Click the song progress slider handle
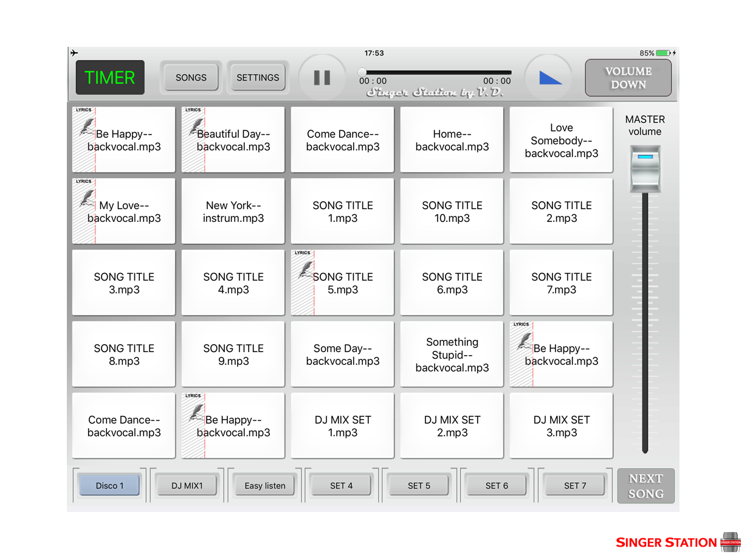747x560 pixels. 362,72
